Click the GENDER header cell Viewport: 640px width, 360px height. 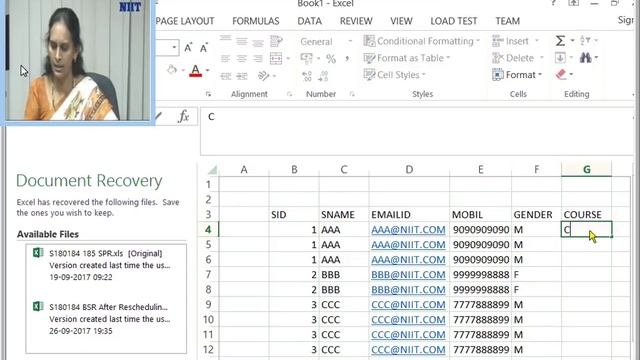(x=536, y=214)
